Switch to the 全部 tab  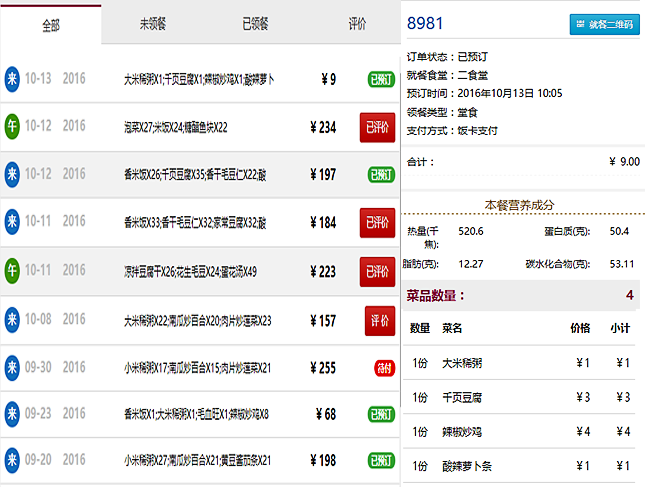51,25
